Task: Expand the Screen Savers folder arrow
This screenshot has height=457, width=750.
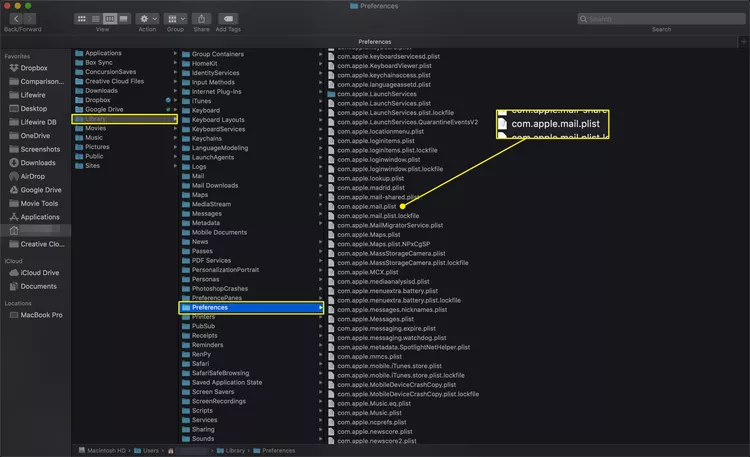Action: (x=320, y=391)
